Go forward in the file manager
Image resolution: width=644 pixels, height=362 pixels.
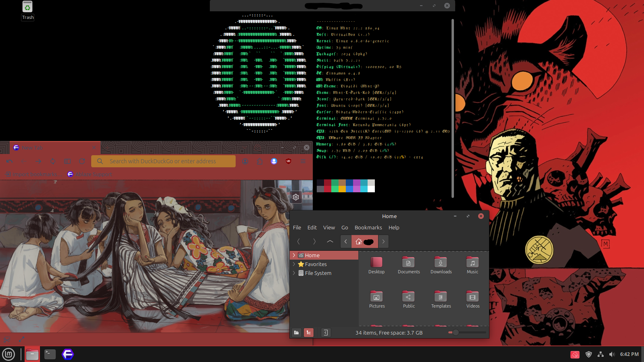(314, 241)
